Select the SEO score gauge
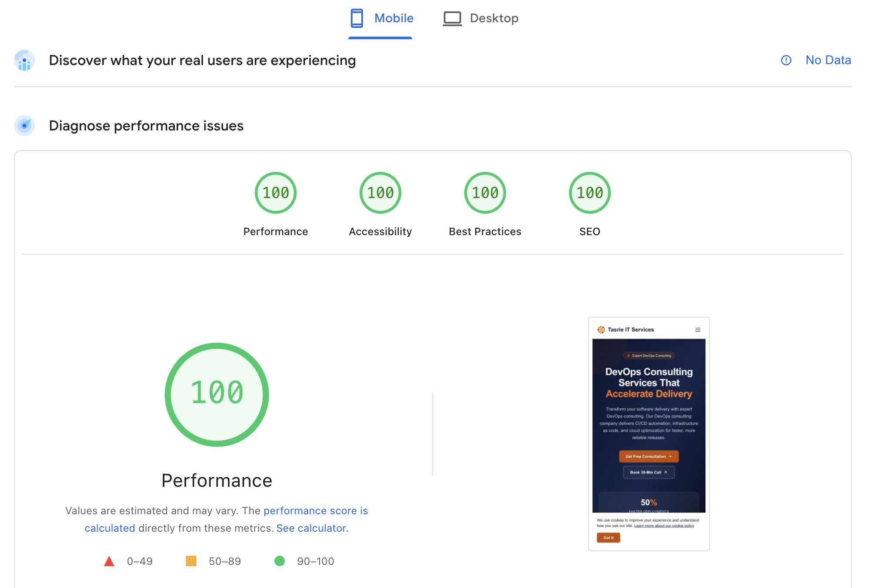Viewport: 870px width, 588px height. pos(589,192)
